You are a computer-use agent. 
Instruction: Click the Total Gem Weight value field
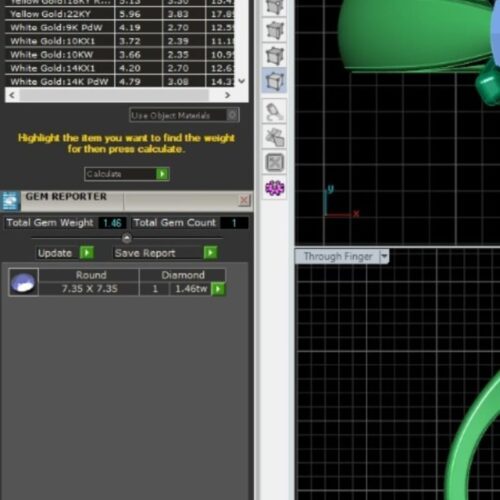(112, 223)
